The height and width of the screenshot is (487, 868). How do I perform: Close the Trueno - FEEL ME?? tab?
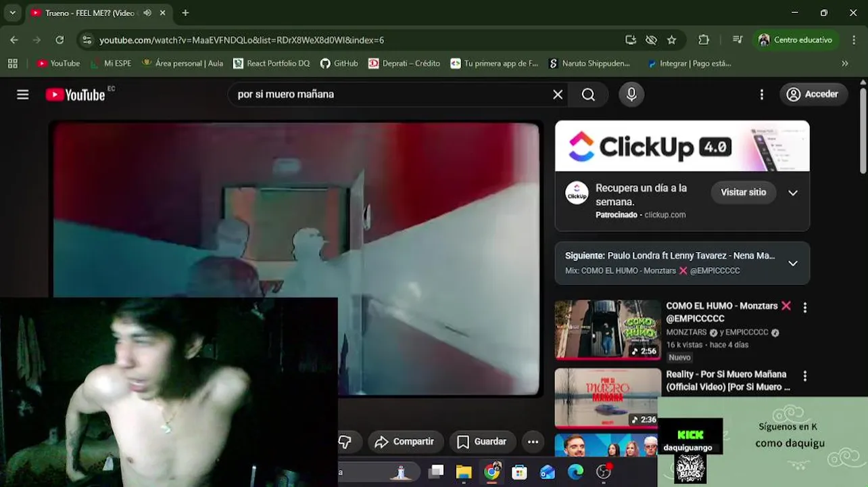[163, 13]
